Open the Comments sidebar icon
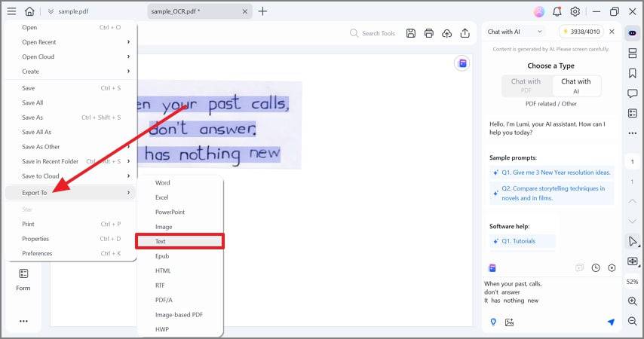This screenshot has width=644, height=339. click(633, 93)
